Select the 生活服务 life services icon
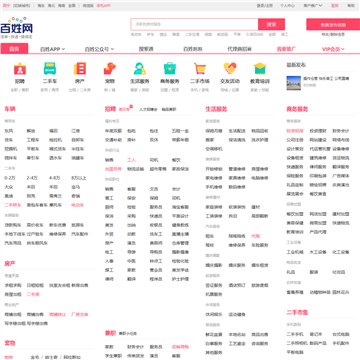360x360 pixels. 140,68
